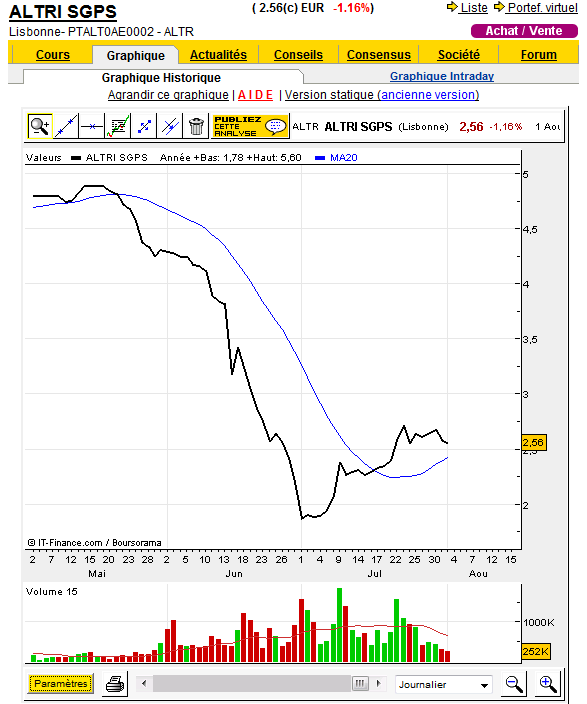Click the printer icon below chart

tap(115, 684)
